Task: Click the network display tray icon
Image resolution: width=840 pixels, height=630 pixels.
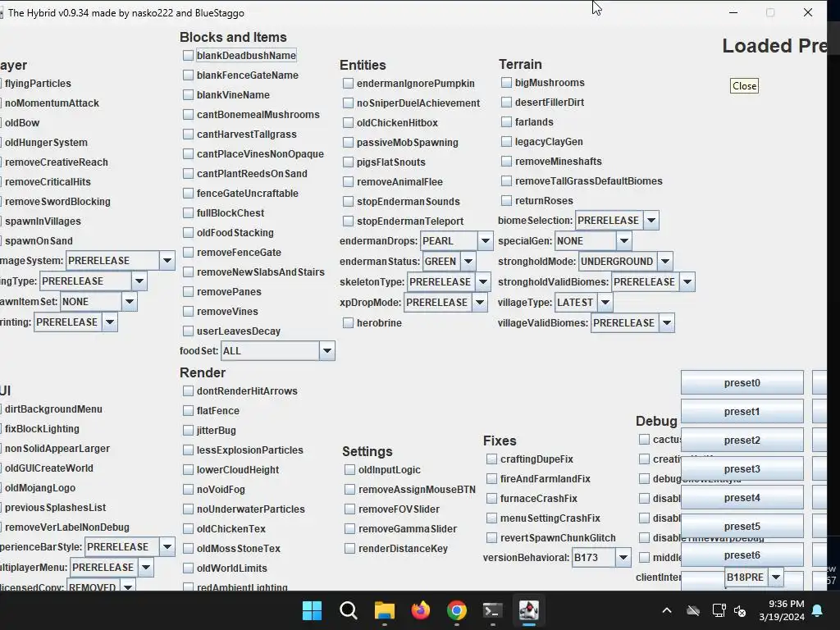Action: (x=719, y=610)
